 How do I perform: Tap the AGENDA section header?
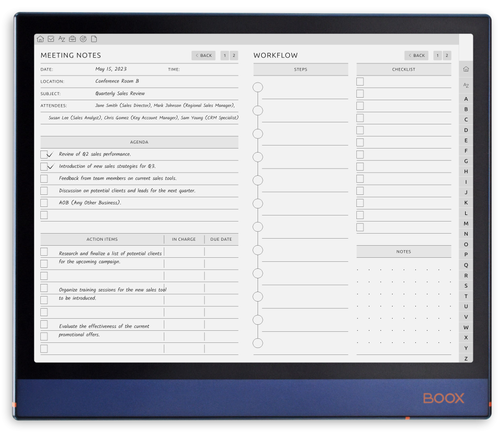139,142
